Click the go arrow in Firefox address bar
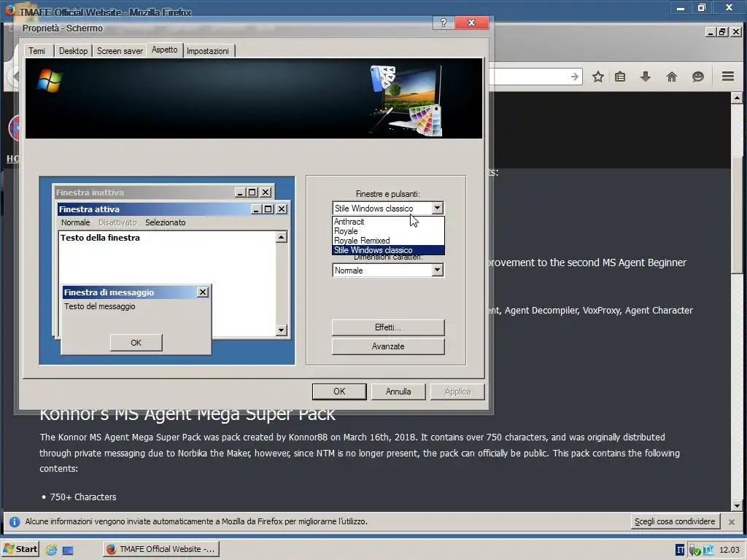The height and width of the screenshot is (560, 747). click(575, 77)
